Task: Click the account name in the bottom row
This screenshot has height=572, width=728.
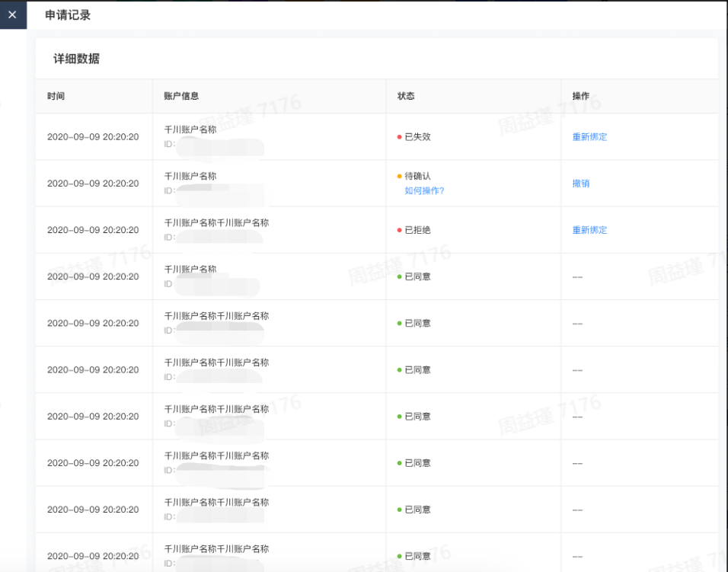Action: tap(216, 549)
